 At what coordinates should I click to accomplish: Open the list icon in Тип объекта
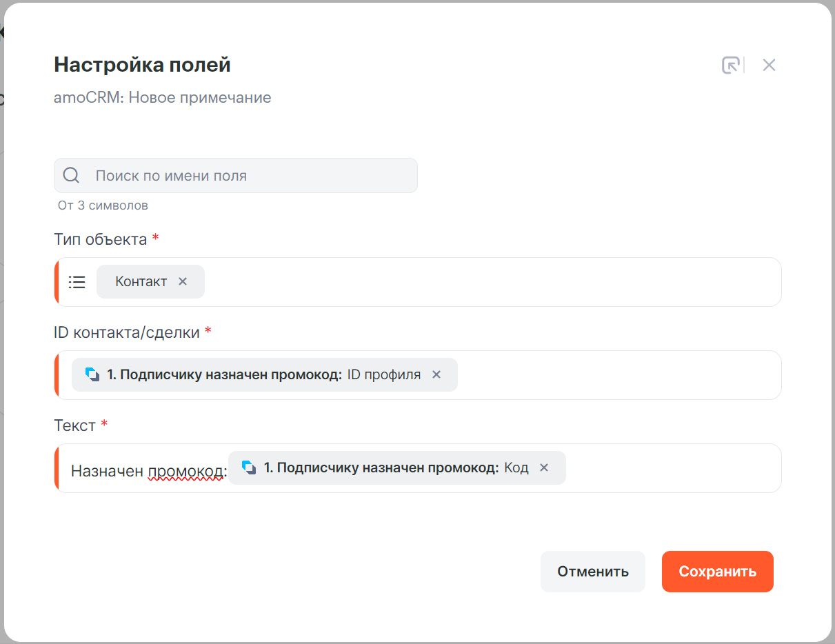point(77,282)
